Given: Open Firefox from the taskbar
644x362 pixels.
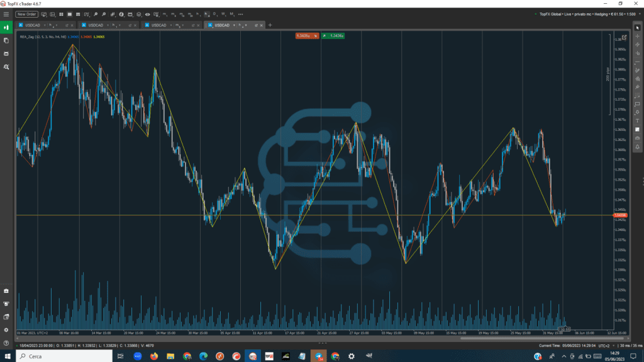Looking at the screenshot, I should pos(154,356).
